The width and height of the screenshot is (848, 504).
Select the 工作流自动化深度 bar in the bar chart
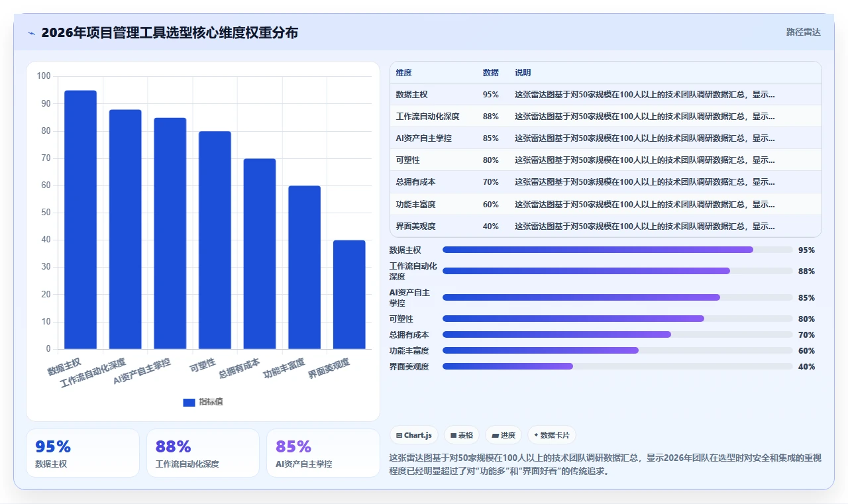(125, 229)
